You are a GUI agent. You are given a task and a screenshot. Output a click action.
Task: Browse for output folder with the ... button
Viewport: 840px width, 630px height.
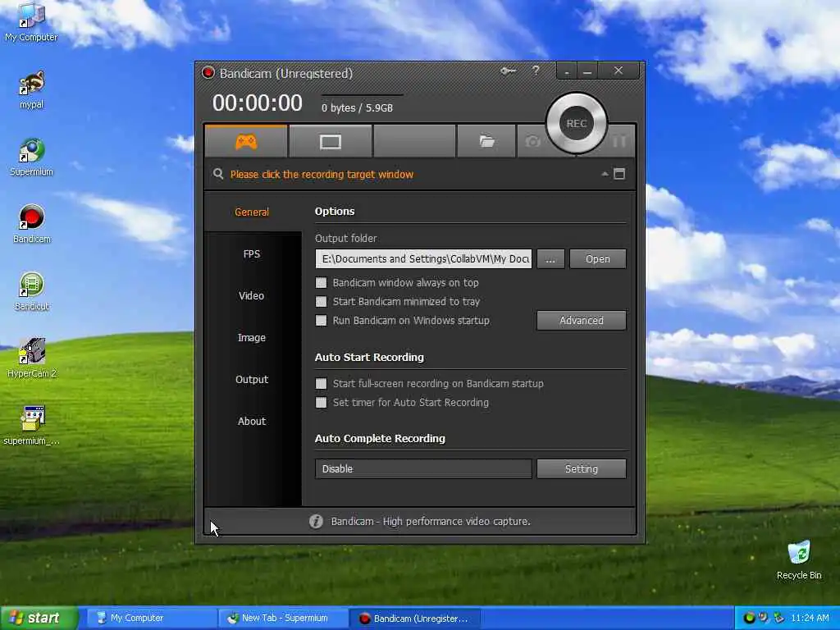pyautogui.click(x=550, y=258)
